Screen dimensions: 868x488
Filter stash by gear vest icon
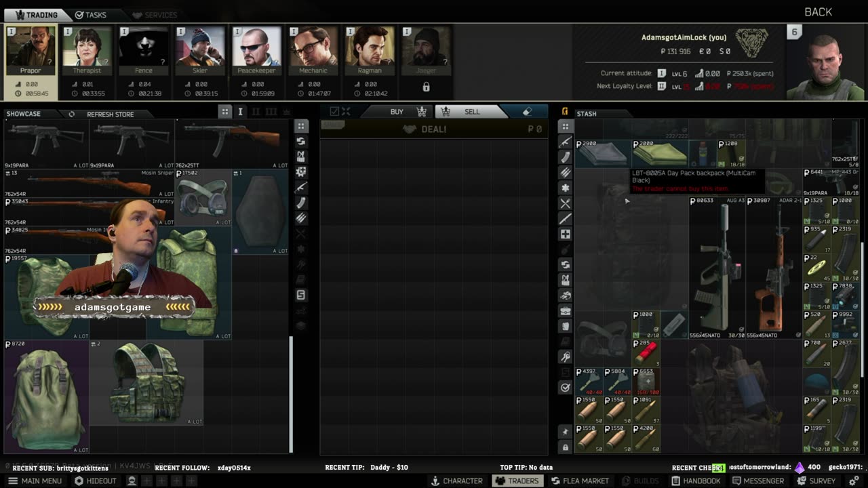(565, 280)
